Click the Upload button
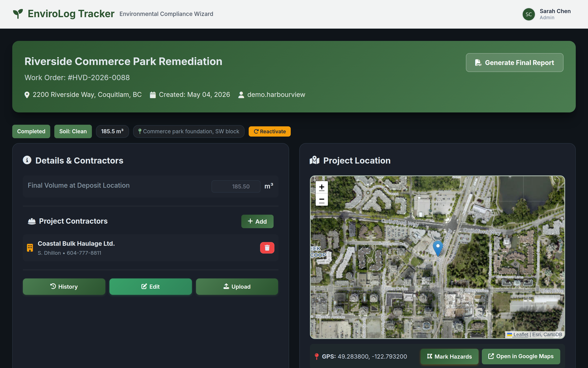 [x=237, y=286]
